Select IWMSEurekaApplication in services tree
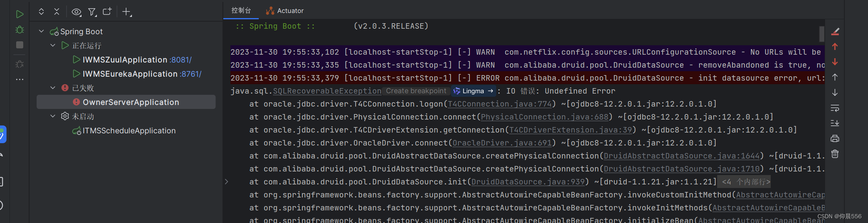This screenshot has height=223, width=868. 130,74
